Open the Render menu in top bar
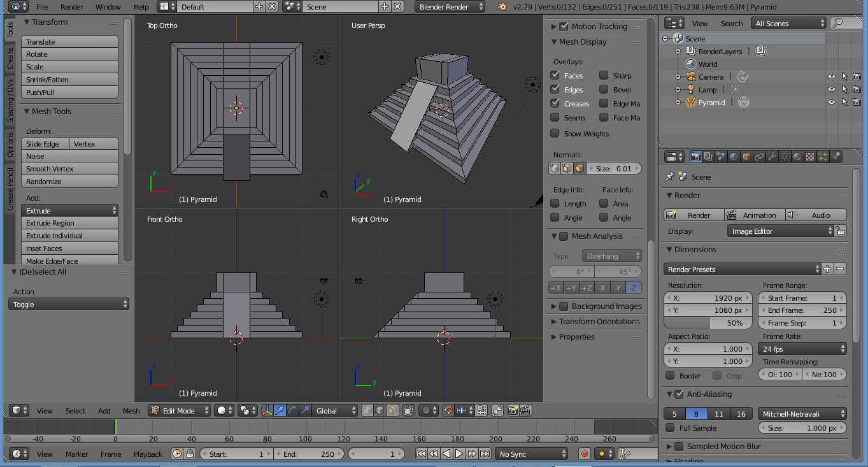 tap(72, 7)
